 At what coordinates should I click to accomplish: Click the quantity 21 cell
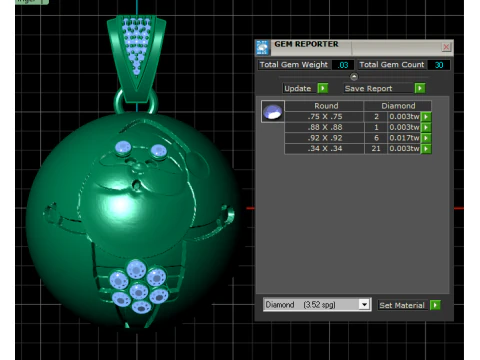pos(376,149)
